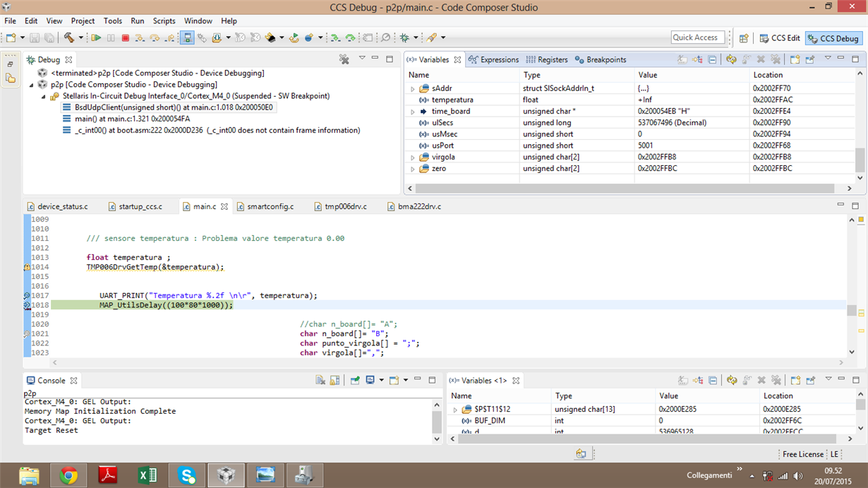The height and width of the screenshot is (488, 868).
Task: Open the Scripts menu
Action: coord(164,21)
